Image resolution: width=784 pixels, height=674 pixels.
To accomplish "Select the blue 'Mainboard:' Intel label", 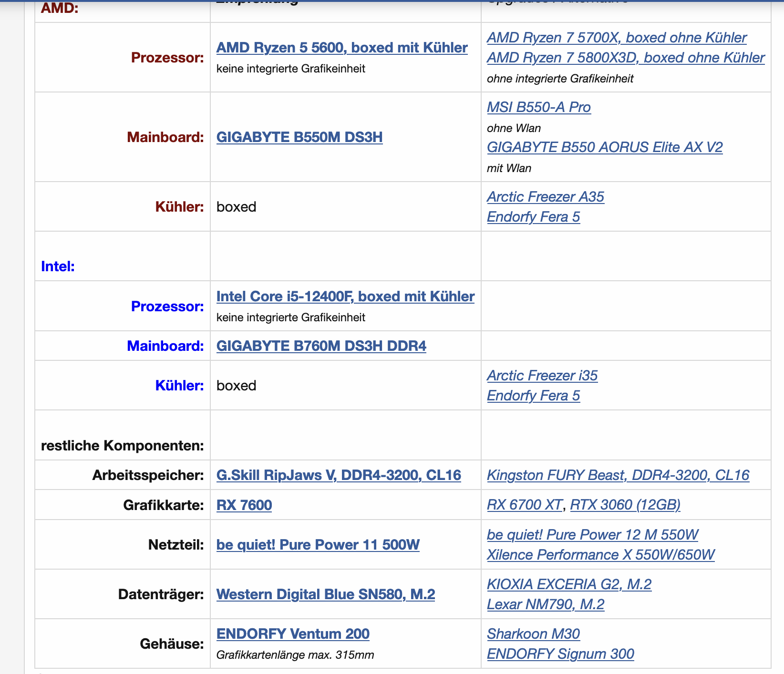I will tap(165, 346).
